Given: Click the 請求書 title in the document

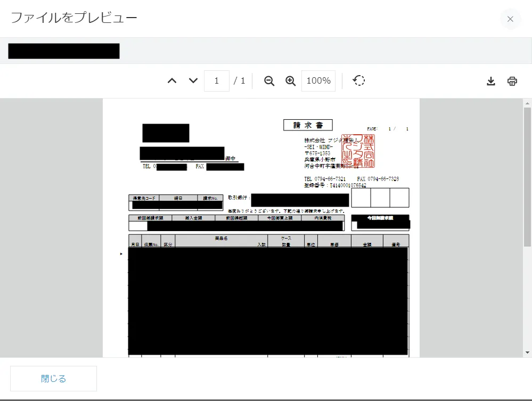Looking at the screenshot, I should pos(308,125).
